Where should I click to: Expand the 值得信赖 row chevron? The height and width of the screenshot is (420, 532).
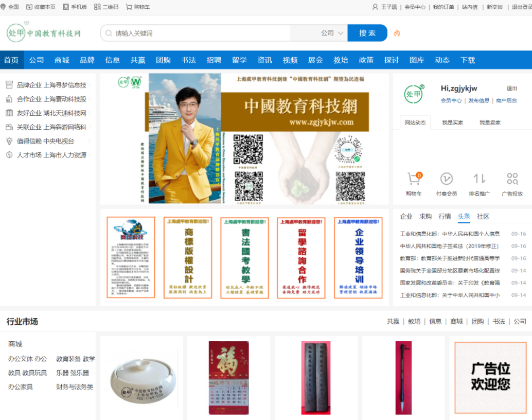click(90, 141)
